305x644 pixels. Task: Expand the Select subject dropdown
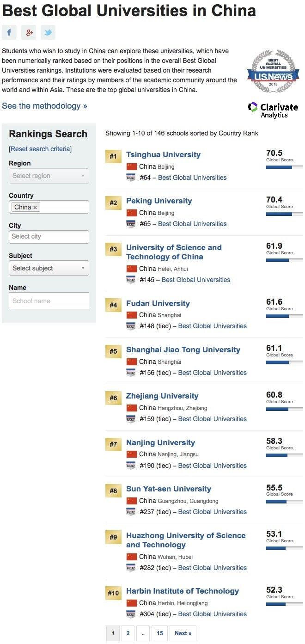(x=49, y=268)
